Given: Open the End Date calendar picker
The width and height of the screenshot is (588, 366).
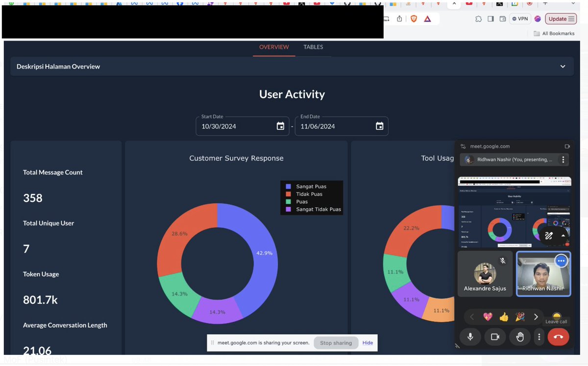Looking at the screenshot, I should (x=379, y=126).
